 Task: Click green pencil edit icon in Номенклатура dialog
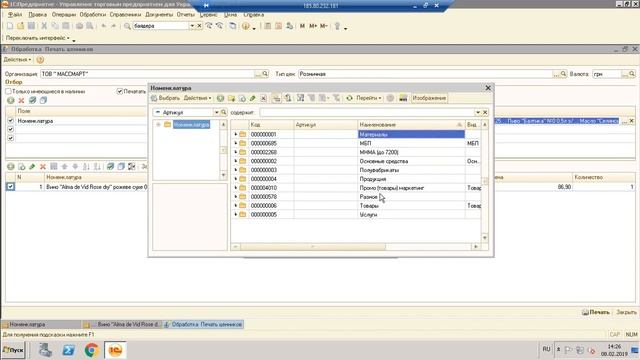253,98
